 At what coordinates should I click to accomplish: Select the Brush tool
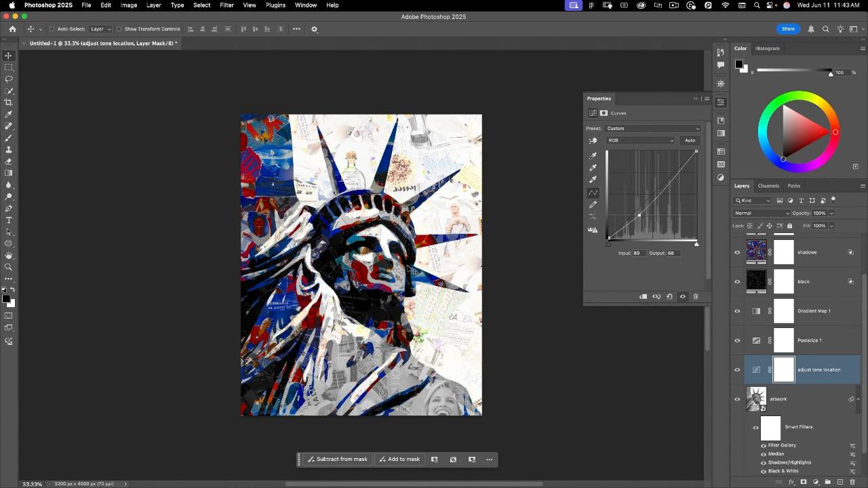9,138
